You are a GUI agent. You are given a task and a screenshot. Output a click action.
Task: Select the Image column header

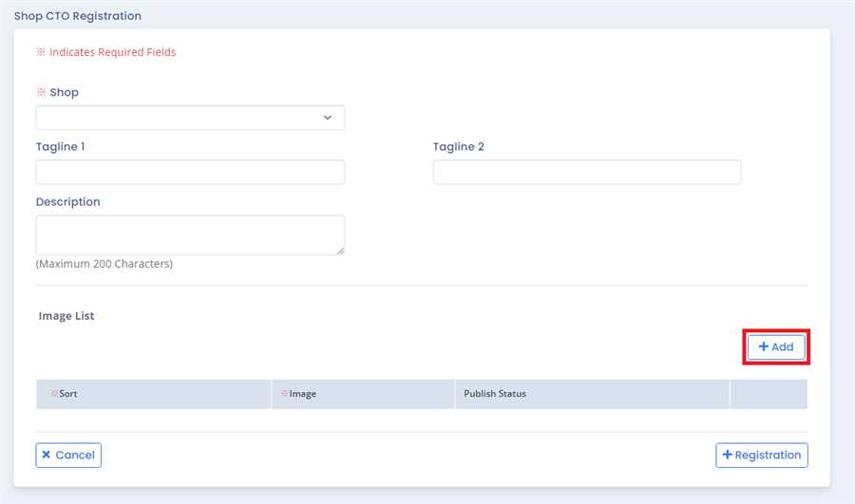coord(302,394)
